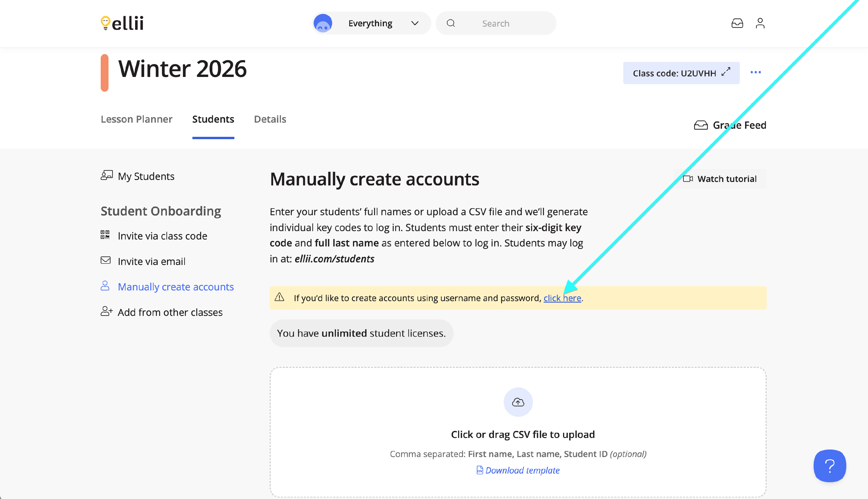This screenshot has width=868, height=499.
Task: Click the search magnifier icon
Action: pyautogui.click(x=450, y=23)
